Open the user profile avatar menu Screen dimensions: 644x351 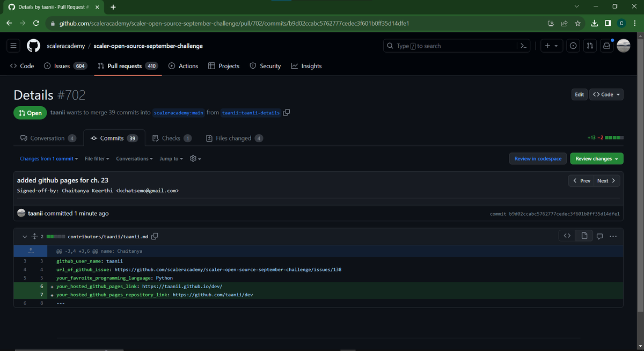(623, 46)
